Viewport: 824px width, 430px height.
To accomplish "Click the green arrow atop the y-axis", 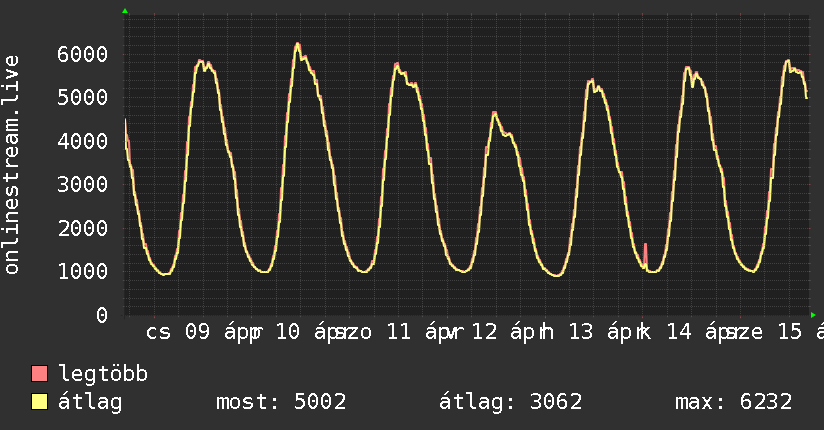I will tap(125, 11).
